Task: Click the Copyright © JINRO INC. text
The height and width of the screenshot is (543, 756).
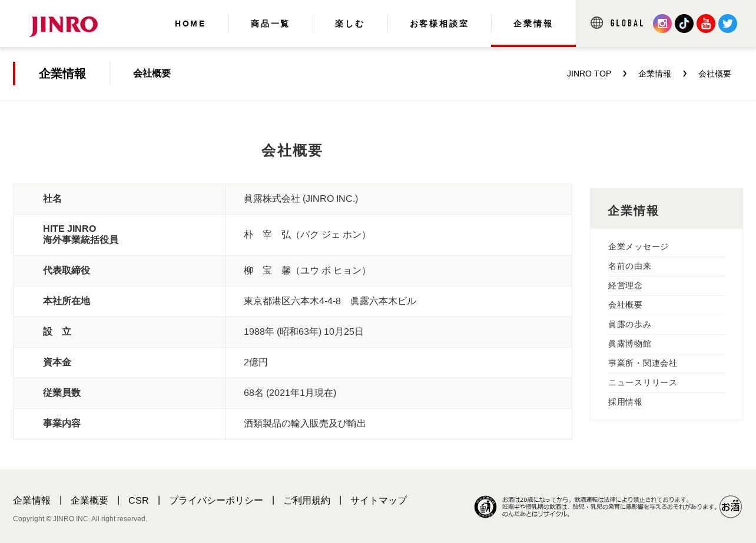Action: tap(80, 519)
